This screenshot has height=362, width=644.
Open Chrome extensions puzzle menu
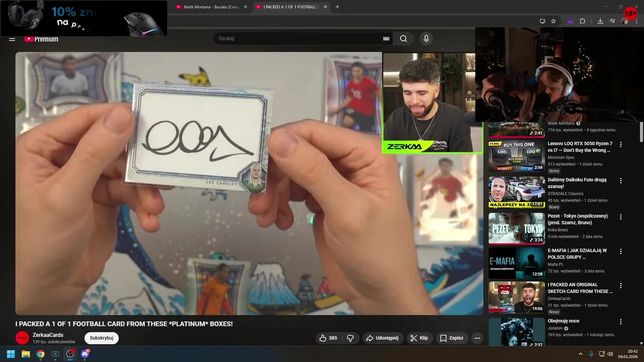(583, 21)
